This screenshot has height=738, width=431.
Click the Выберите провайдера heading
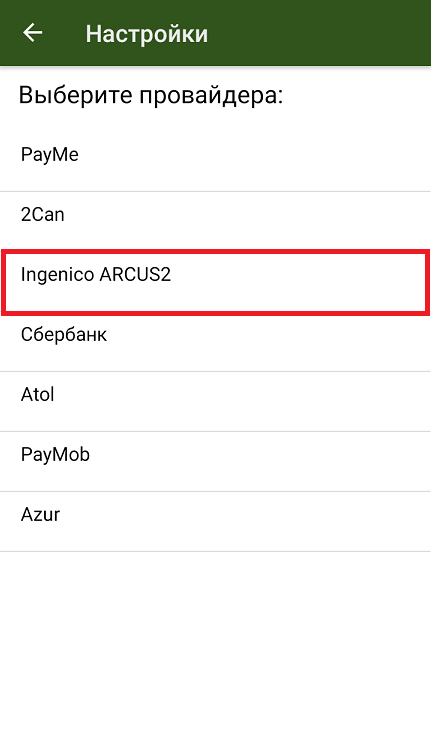point(151,95)
